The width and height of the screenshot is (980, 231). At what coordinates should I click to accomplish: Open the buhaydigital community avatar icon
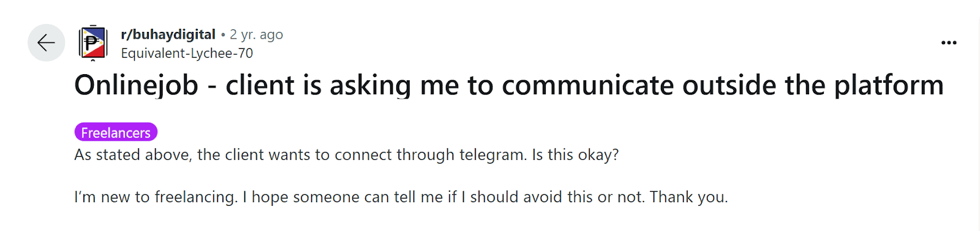click(x=93, y=43)
